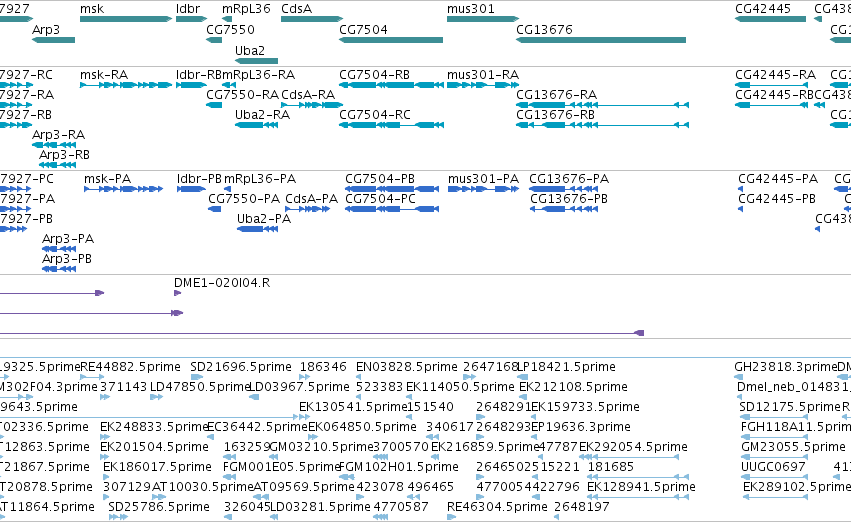
Task: Select EST EP19636.3prime
Action: (581, 427)
